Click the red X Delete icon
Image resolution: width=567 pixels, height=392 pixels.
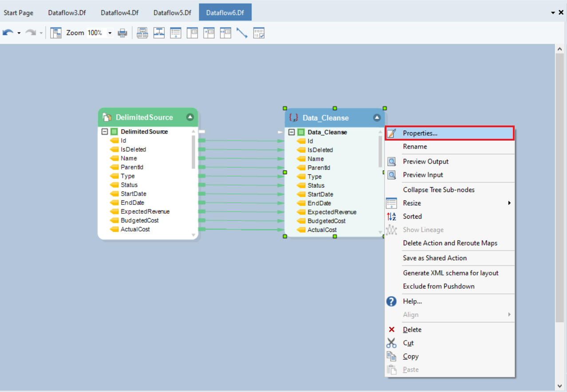point(391,330)
